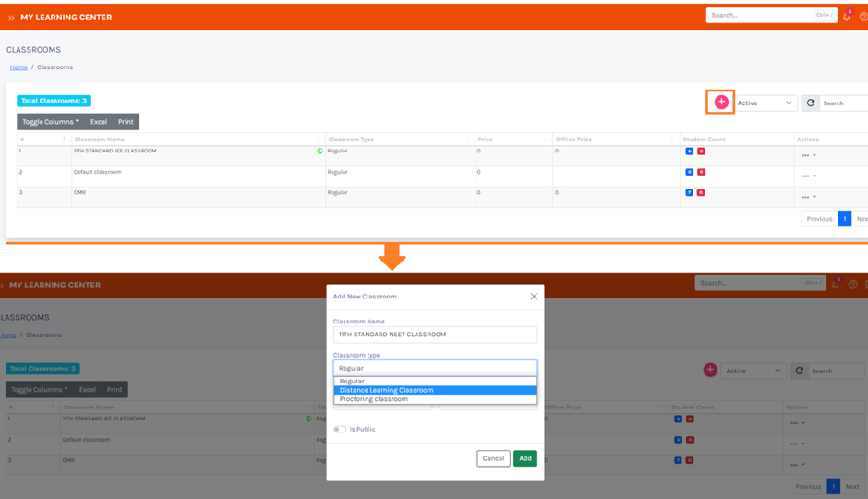Screen dimensions: 868x499
Task: Click the pink plus icon outlined in orange
Action: coord(721,103)
